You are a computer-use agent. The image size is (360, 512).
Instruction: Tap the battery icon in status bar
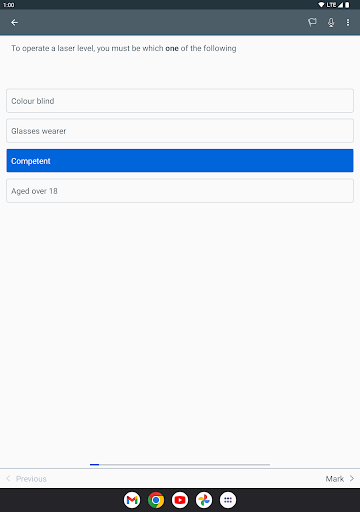(347, 5)
